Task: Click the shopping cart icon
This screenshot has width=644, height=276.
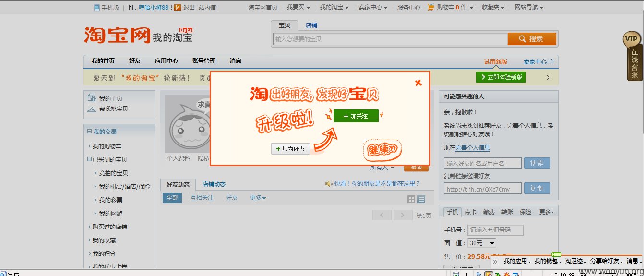Action: pyautogui.click(x=431, y=7)
